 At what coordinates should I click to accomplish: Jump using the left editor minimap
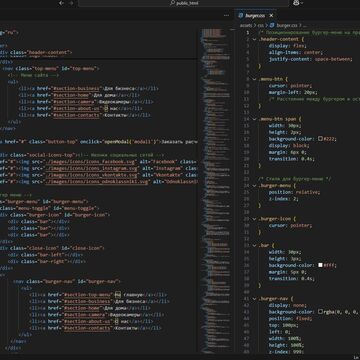coord(216,190)
